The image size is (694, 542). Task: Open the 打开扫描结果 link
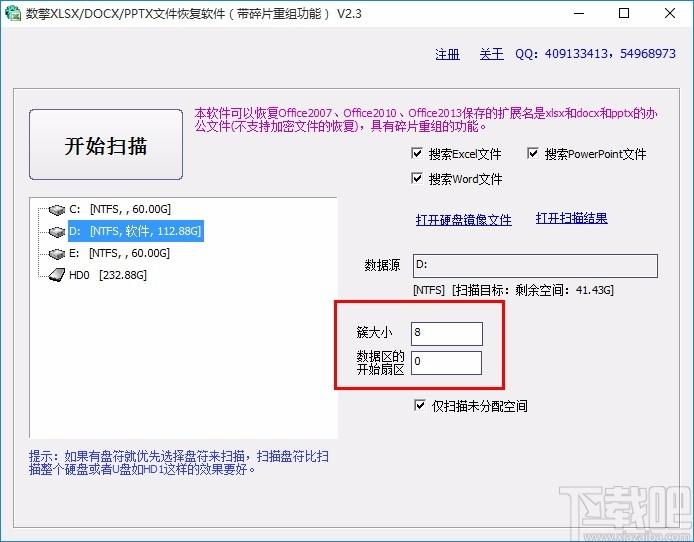pyautogui.click(x=571, y=218)
